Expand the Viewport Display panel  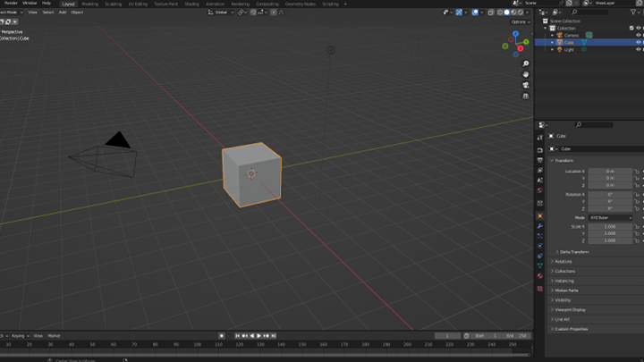pyautogui.click(x=569, y=310)
